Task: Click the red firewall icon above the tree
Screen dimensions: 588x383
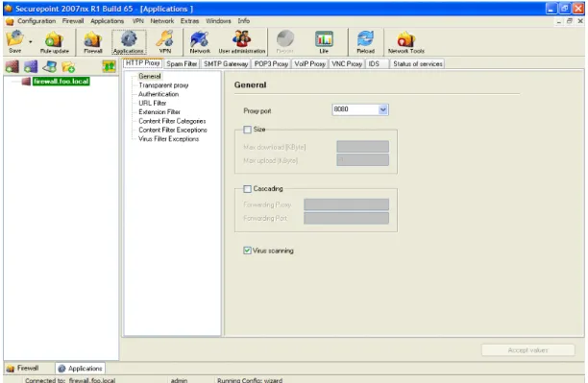Action: pos(12,66)
